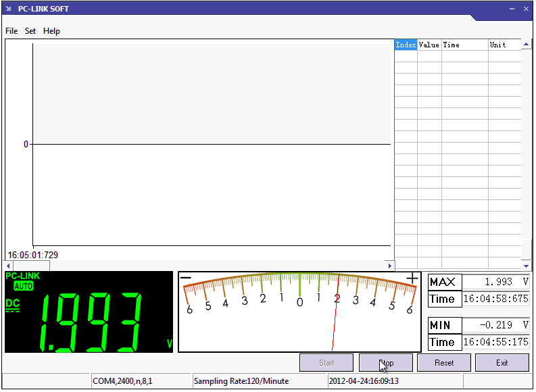Click the graph scroll left arrow
536x392 pixels.
coord(9,266)
